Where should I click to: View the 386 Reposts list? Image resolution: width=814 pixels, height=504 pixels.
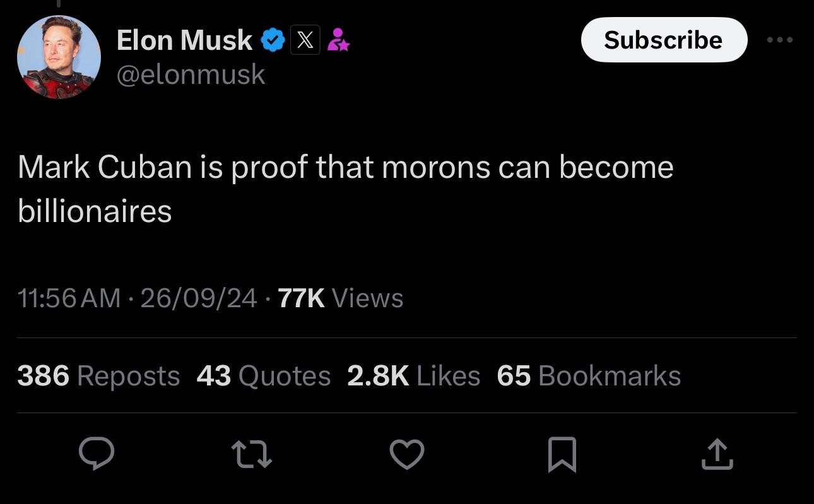pos(98,376)
